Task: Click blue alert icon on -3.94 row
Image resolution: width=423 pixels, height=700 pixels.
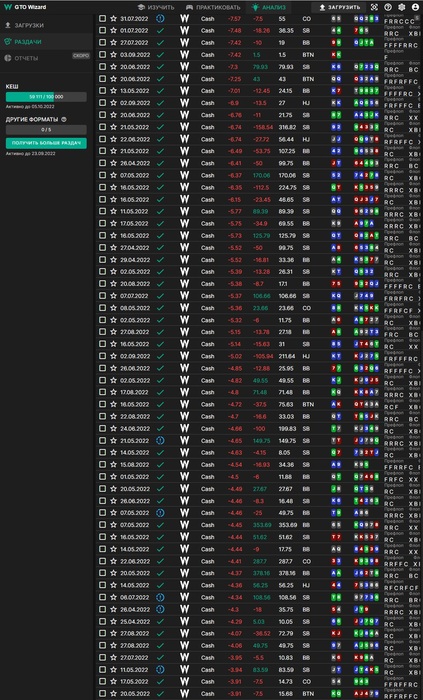Action: coord(160,670)
